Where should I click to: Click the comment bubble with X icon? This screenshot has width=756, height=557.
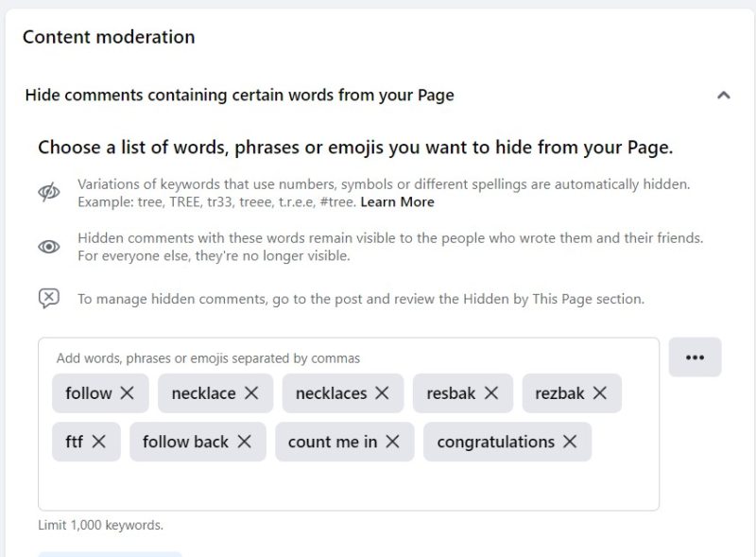pos(49,299)
